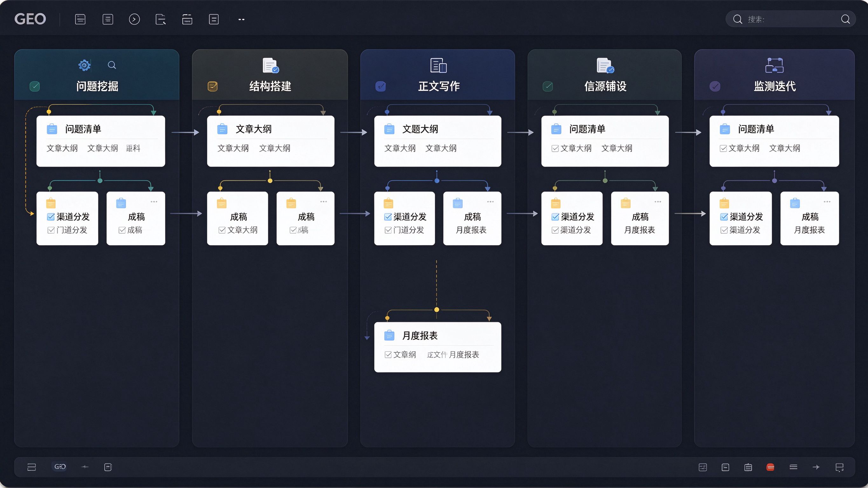Open the 文题大纲 card in the 正文写作 column

coord(438,141)
